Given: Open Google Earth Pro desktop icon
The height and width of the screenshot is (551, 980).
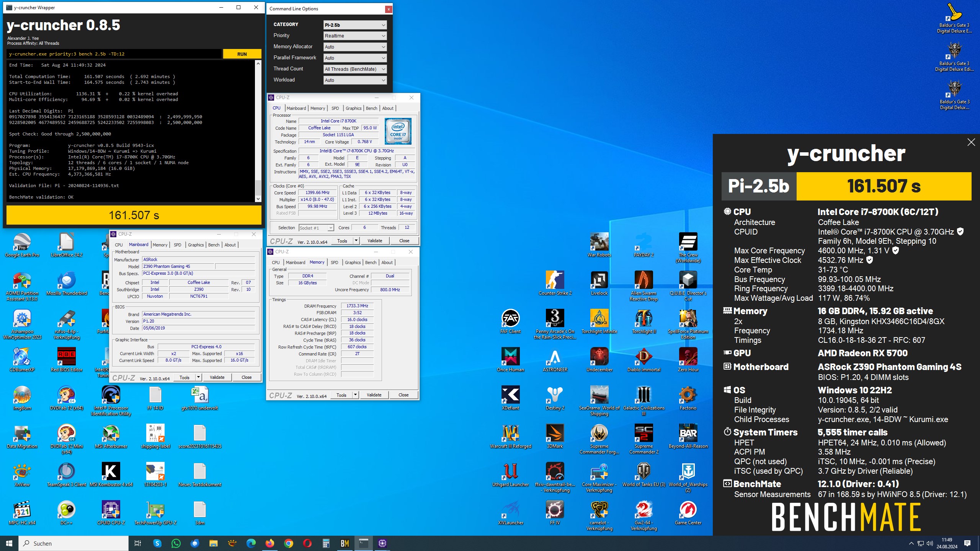Looking at the screenshot, I should pos(22,245).
